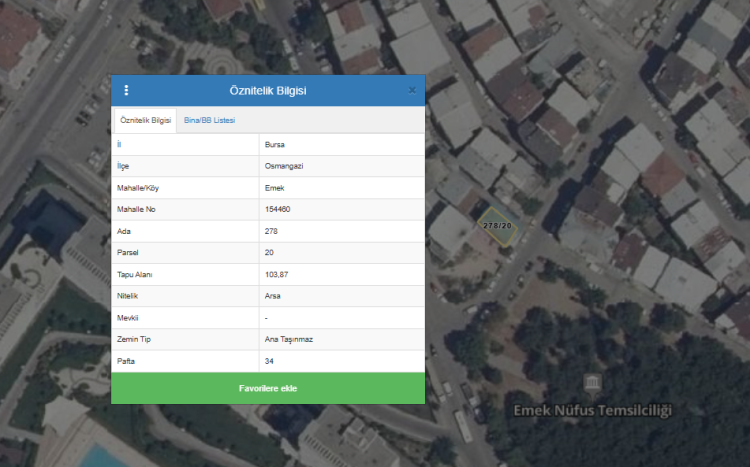Click the Nitelik value Arsa
The width and height of the screenshot is (750, 467).
(273, 296)
